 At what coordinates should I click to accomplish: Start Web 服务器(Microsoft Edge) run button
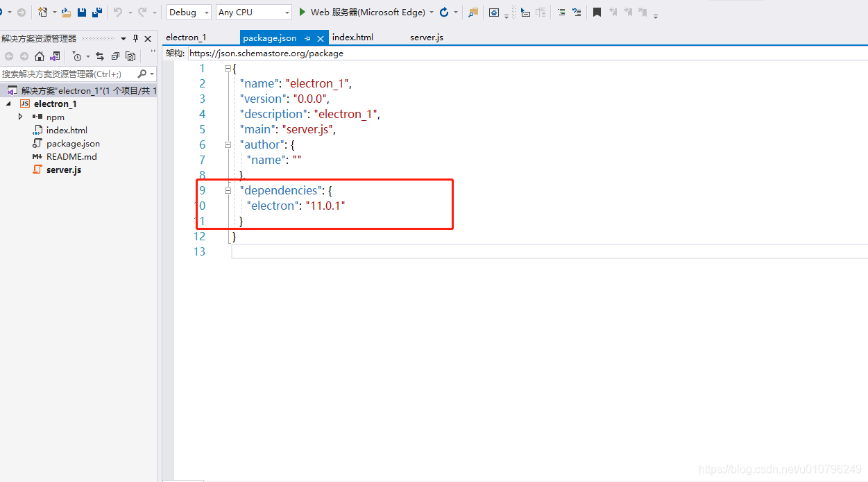(361, 12)
